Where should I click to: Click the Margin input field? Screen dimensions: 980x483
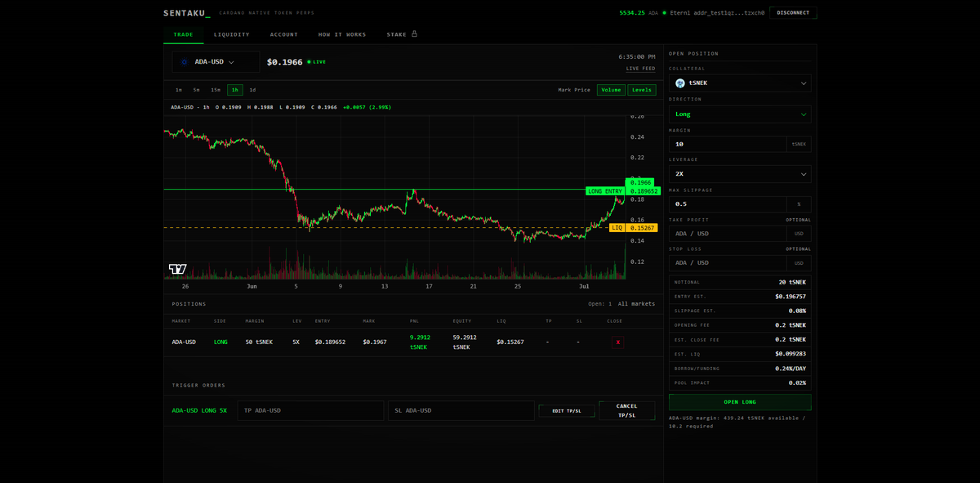[x=728, y=144]
